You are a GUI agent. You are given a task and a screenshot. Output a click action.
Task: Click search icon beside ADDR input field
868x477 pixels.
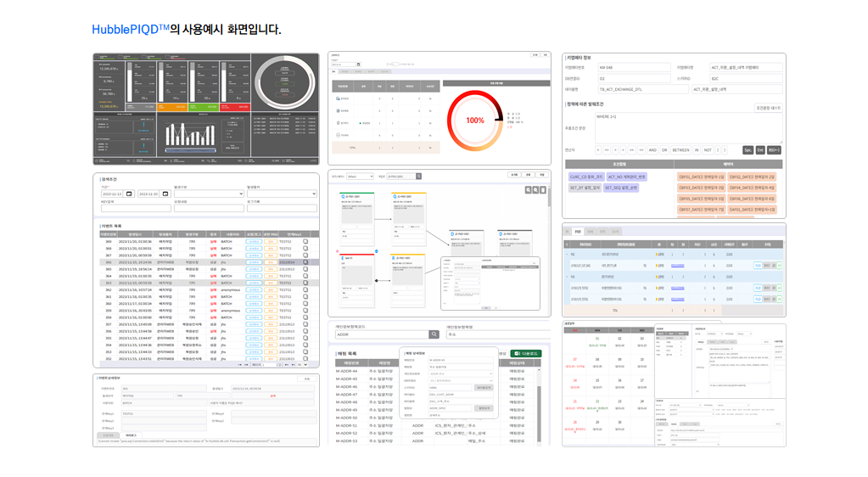pos(434,334)
